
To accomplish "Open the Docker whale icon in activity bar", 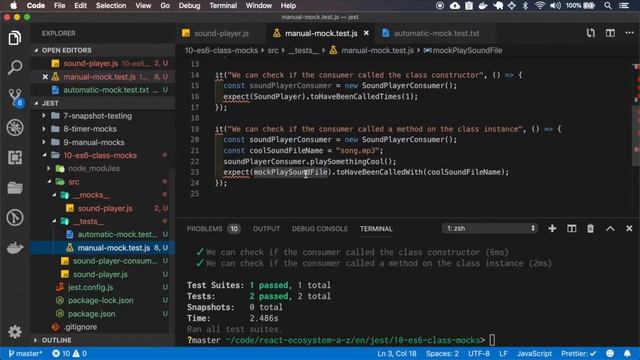I will point(15,247).
